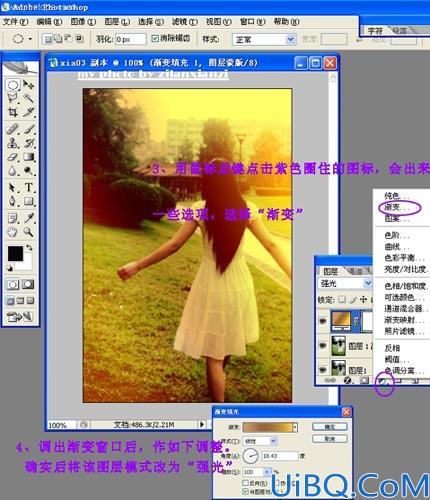Select the Brush tool
Image resolution: width=430 pixels, height=500 pixels.
point(29,129)
